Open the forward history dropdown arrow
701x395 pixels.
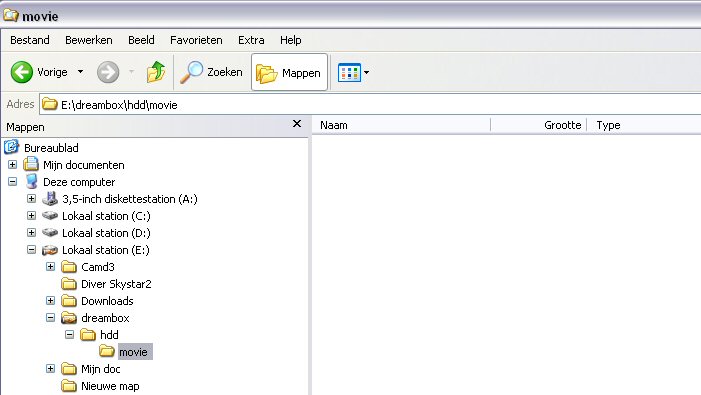(131, 71)
